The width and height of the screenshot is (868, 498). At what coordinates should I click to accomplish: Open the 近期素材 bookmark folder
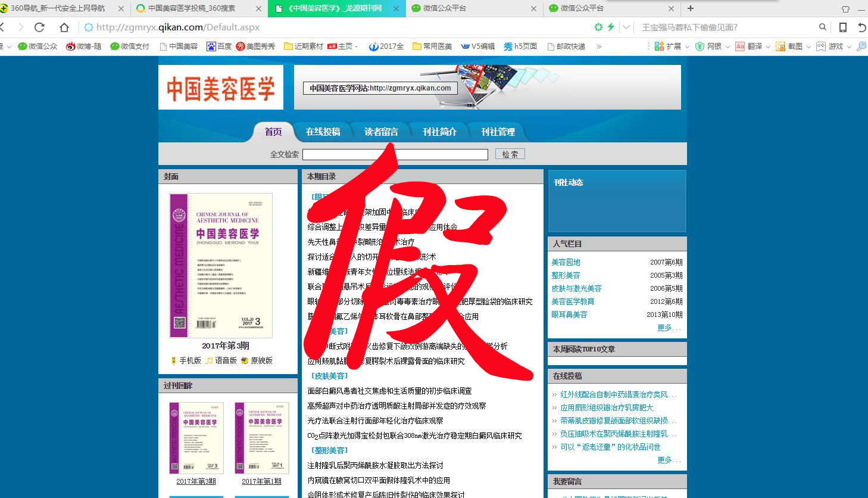(304, 46)
